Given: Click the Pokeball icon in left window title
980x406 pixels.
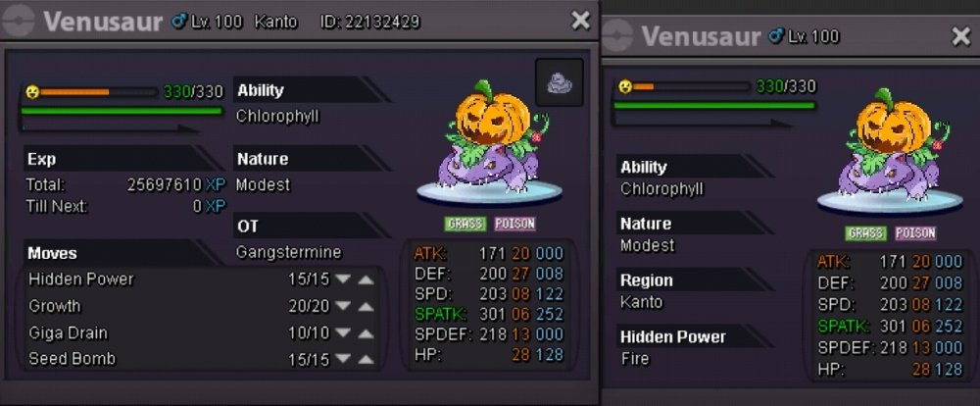Looking at the screenshot, I should pos(18,22).
